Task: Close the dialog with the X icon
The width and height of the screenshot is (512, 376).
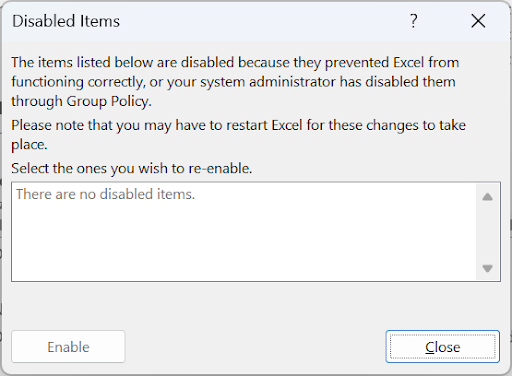Action: [478, 21]
